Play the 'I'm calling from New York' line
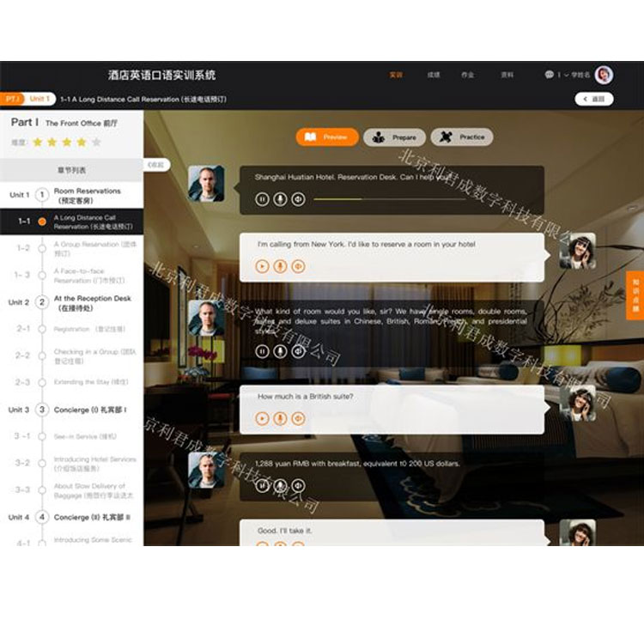 tap(262, 266)
